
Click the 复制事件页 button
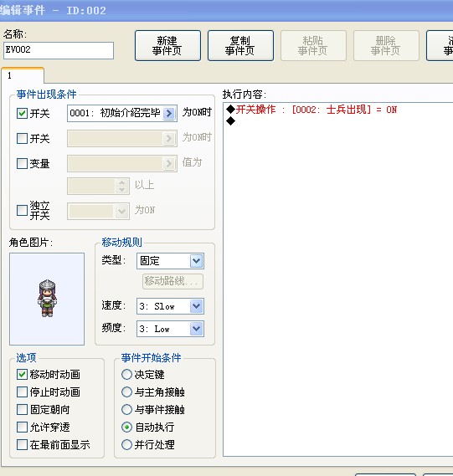240,45
